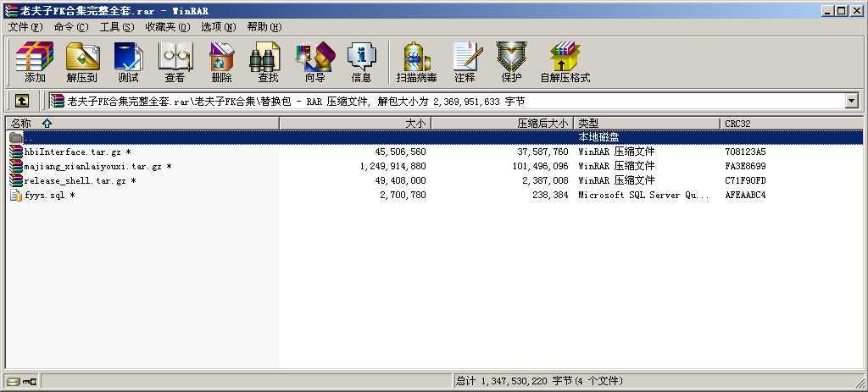Open the 查找 (Find) binoculars tool
Screen dimensions: 868x392
[x=268, y=62]
